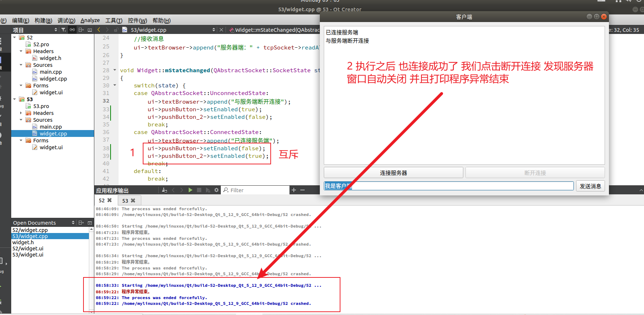The width and height of the screenshot is (644, 315).
Task: Go back with the editor navigation arrow
Action: pyautogui.click(x=99, y=30)
